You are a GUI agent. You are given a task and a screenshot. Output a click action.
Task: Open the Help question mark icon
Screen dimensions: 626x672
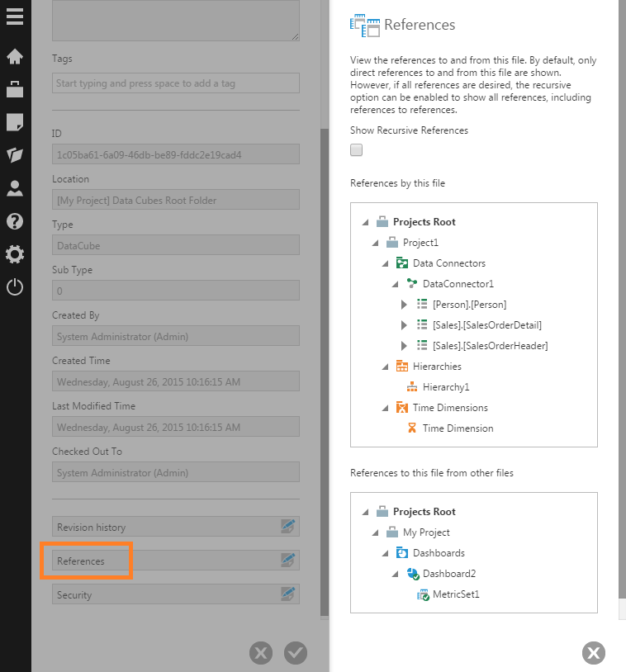15,221
